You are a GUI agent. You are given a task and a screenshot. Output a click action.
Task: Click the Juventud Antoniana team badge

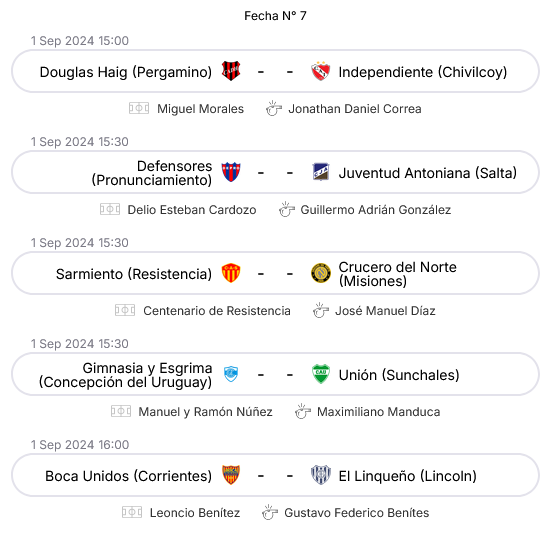[321, 172]
